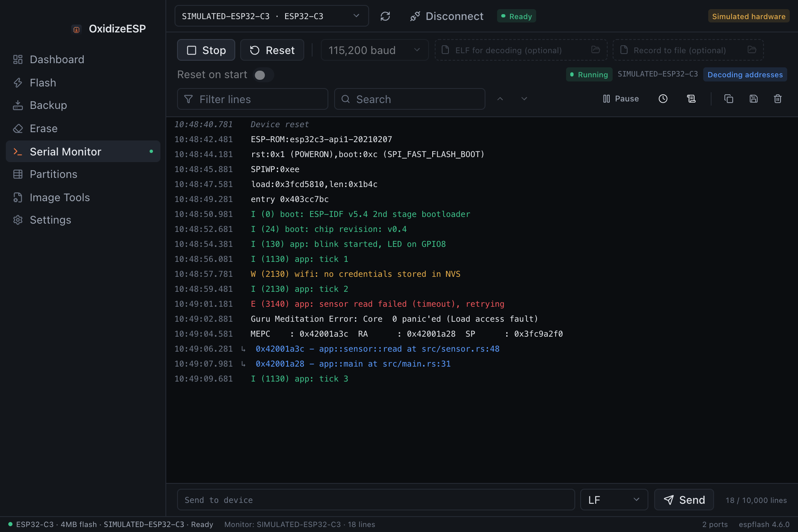Disconnect from the device

[x=446, y=16]
